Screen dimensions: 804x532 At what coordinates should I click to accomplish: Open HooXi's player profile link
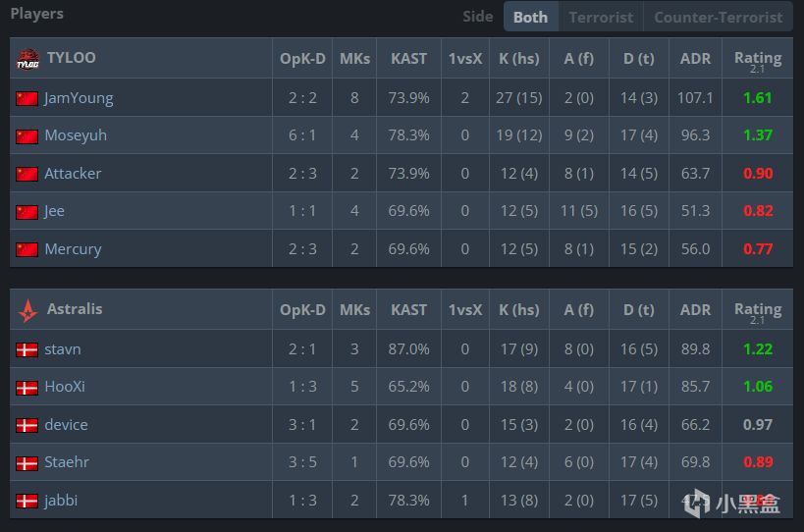(65, 387)
